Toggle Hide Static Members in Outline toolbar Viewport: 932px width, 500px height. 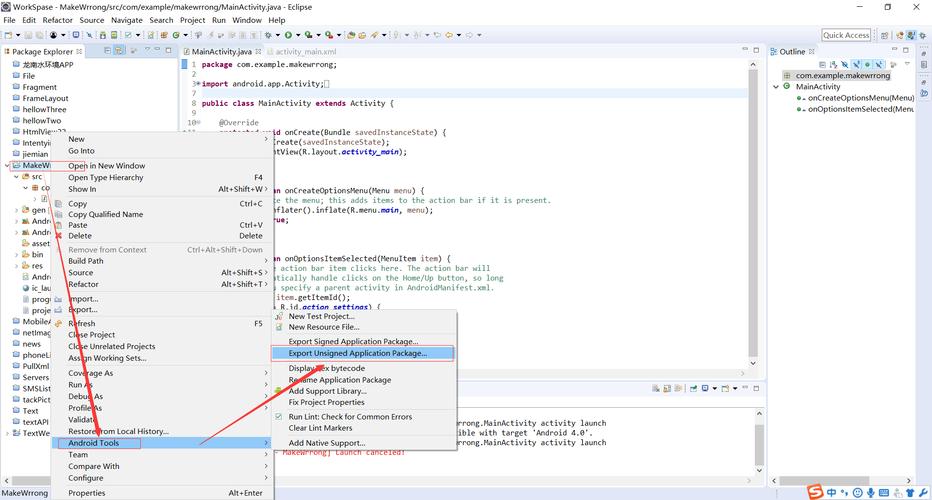(x=857, y=64)
